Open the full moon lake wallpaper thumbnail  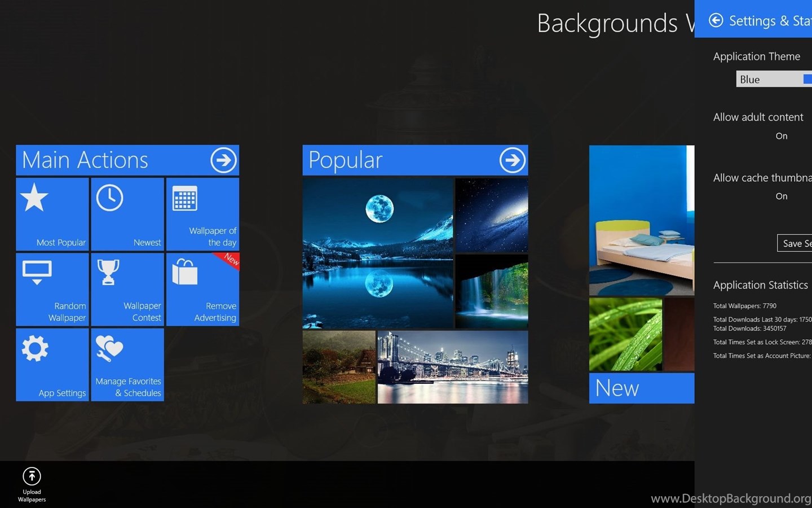click(378, 252)
